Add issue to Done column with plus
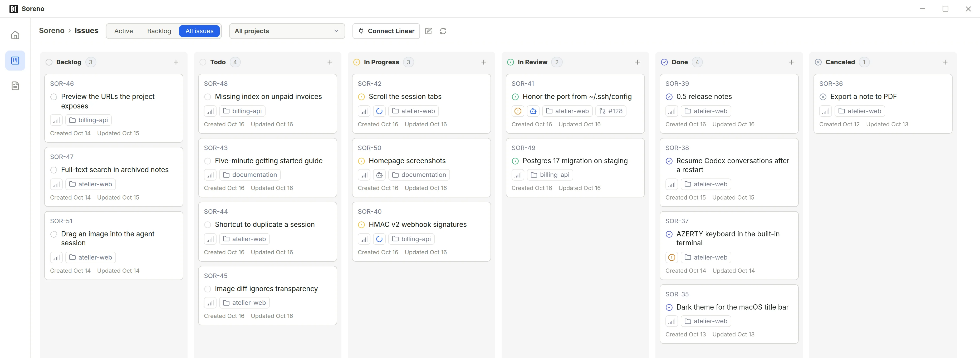Screen dimensions: 980x358 pyautogui.click(x=791, y=62)
